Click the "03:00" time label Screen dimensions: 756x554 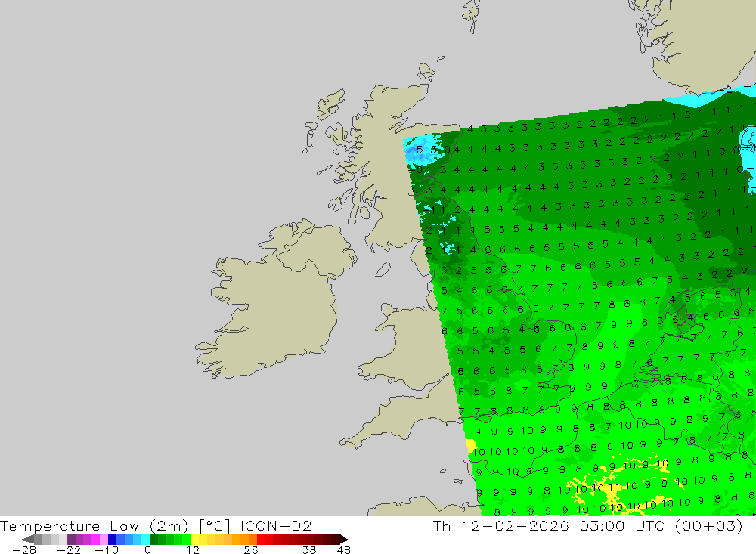click(603, 525)
